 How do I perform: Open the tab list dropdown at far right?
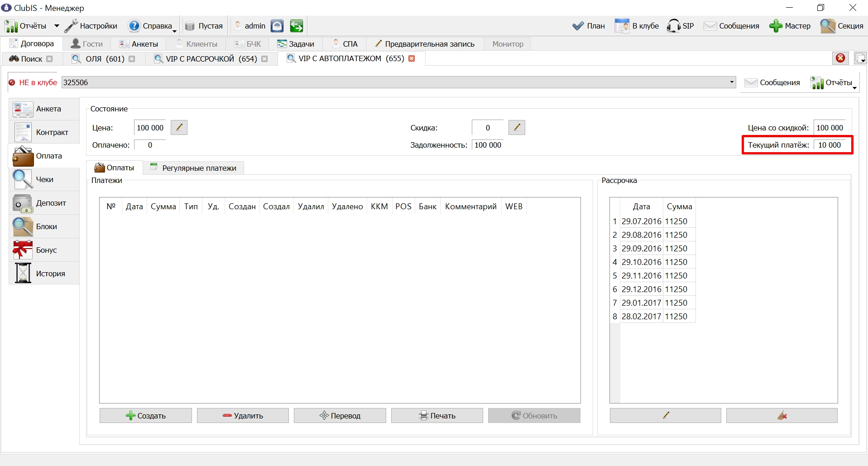(860, 58)
